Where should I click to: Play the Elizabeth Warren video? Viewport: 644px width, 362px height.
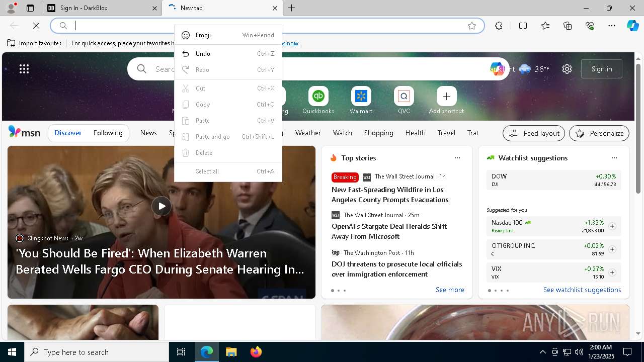click(x=162, y=206)
